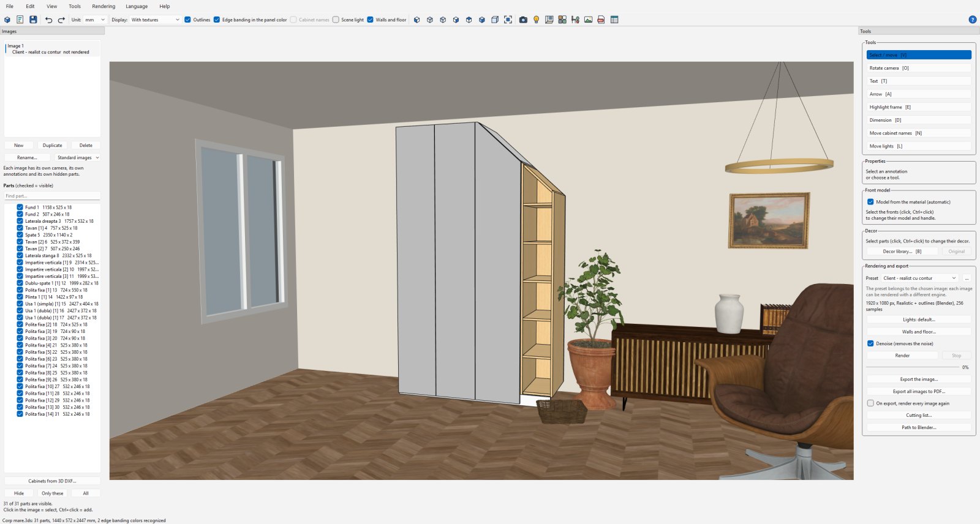Uncheck Model from the material (automatic)

pos(870,202)
